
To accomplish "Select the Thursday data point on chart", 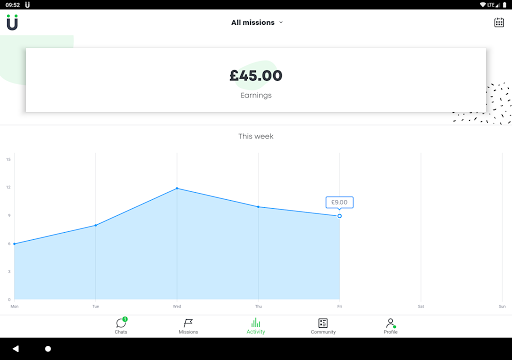I will [x=258, y=207].
